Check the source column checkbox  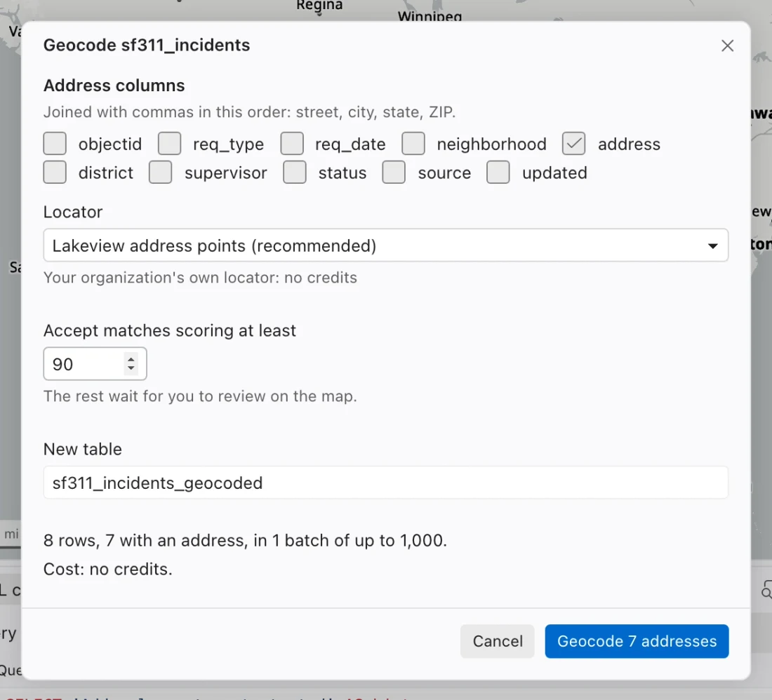click(x=394, y=172)
